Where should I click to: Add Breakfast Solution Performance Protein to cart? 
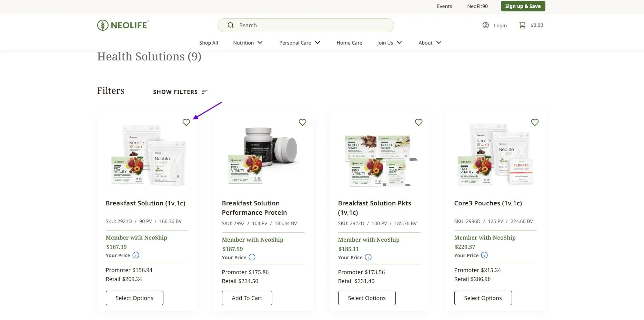point(247,298)
